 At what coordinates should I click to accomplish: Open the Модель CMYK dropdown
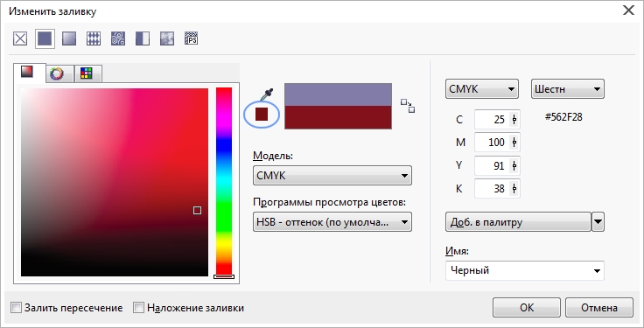point(332,176)
